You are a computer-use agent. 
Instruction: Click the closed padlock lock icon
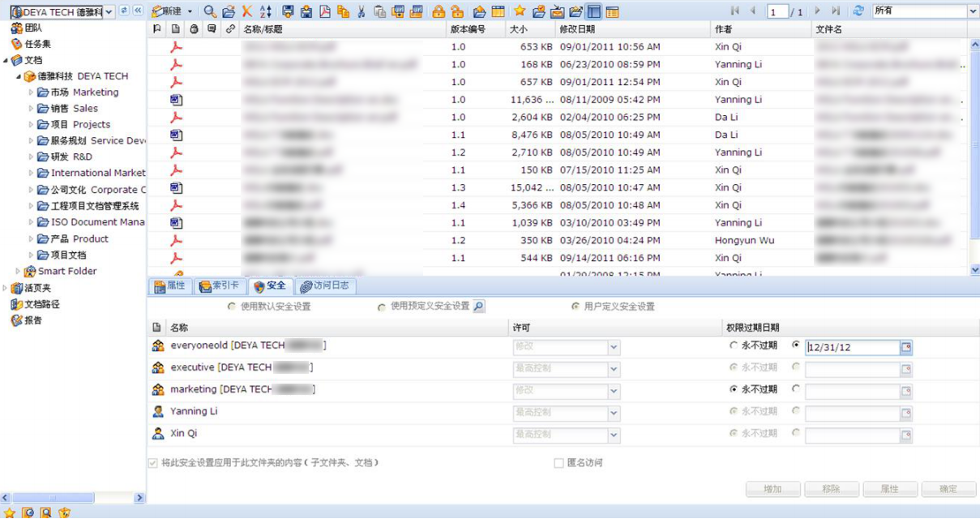439,11
